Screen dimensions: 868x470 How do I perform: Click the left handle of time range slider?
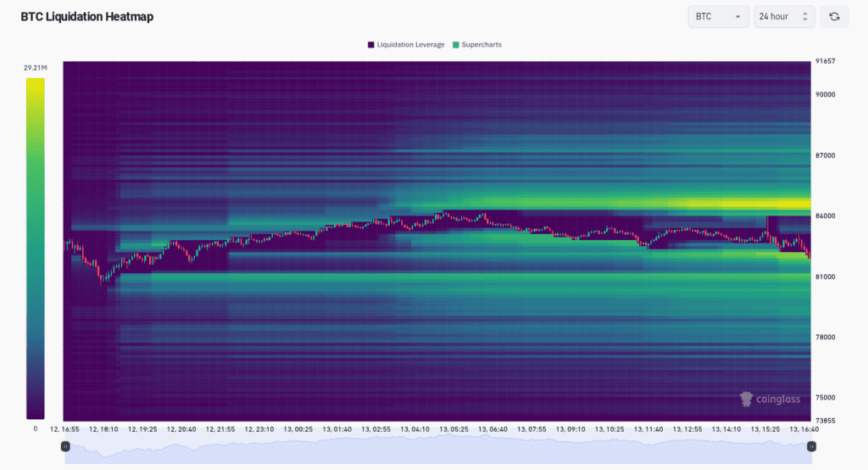[x=65, y=446]
